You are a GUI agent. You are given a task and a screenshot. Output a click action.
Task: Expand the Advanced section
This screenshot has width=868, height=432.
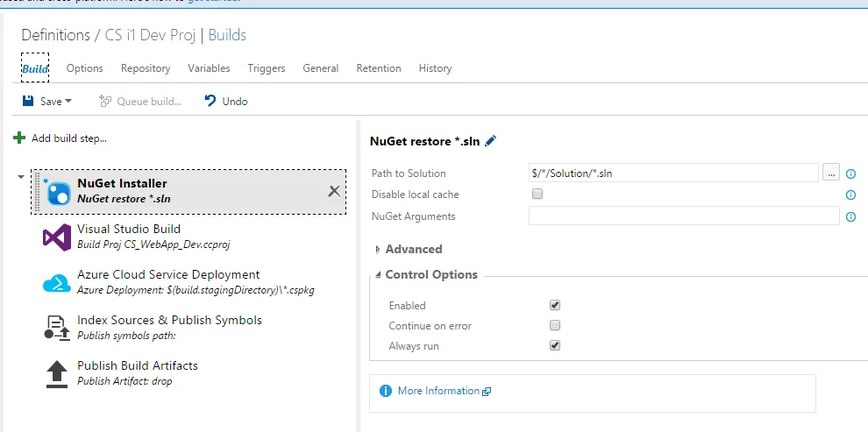378,250
